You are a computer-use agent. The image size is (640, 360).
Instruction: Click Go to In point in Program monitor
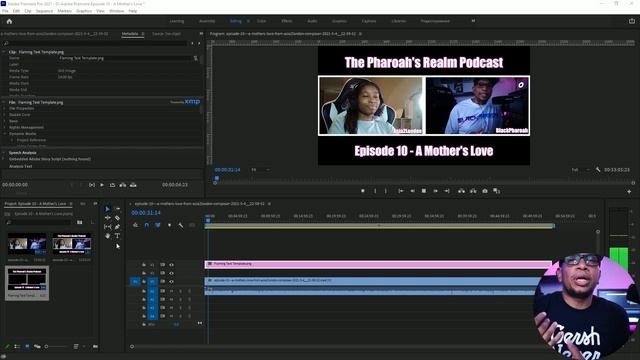pos(401,191)
